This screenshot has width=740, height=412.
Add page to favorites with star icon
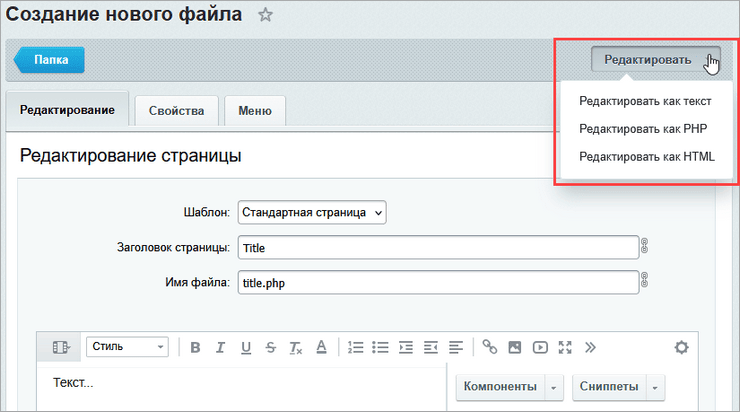point(265,15)
